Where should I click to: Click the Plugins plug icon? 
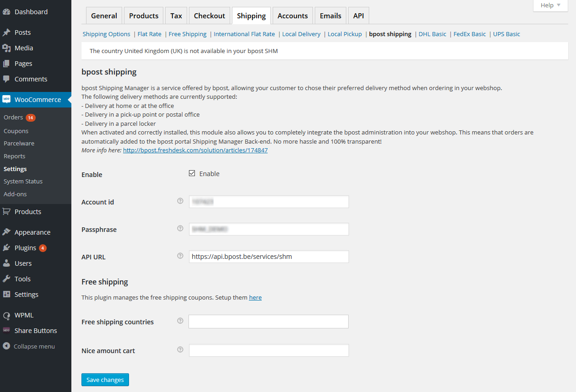6,248
